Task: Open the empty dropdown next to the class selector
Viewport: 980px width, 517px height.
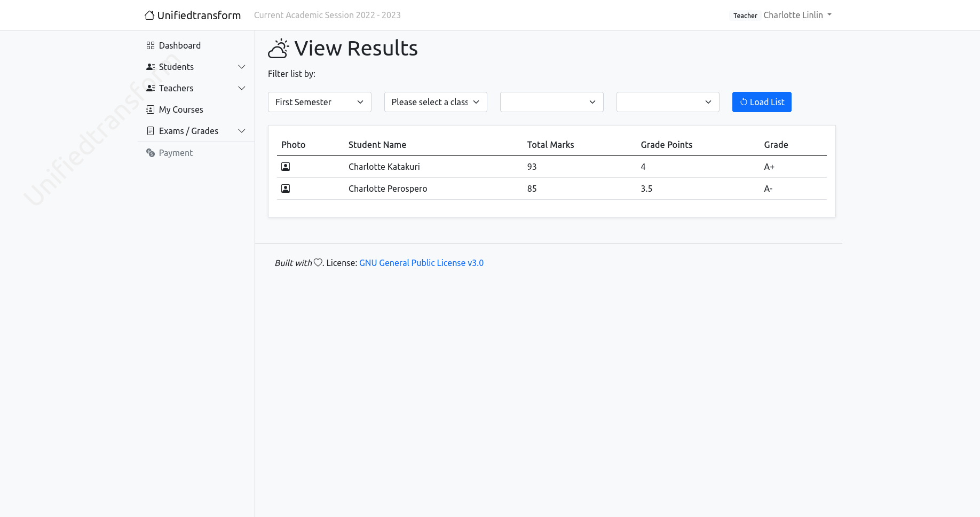Action: (552, 102)
